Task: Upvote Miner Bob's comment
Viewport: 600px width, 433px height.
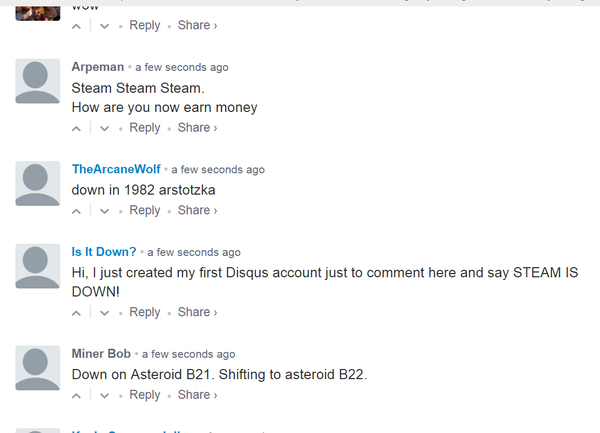Action: (x=78, y=396)
